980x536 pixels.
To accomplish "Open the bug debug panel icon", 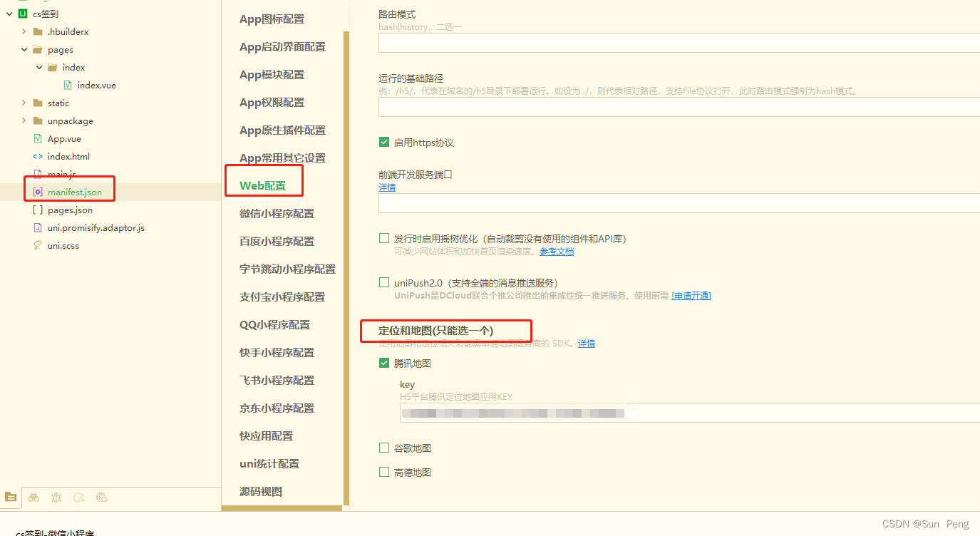I will coord(56,498).
